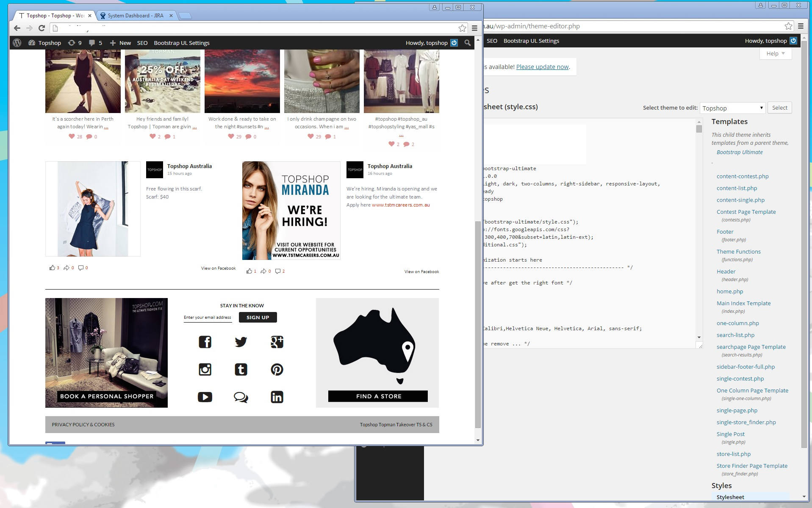812x508 pixels.
Task: Open the New menu in admin bar
Action: point(120,43)
